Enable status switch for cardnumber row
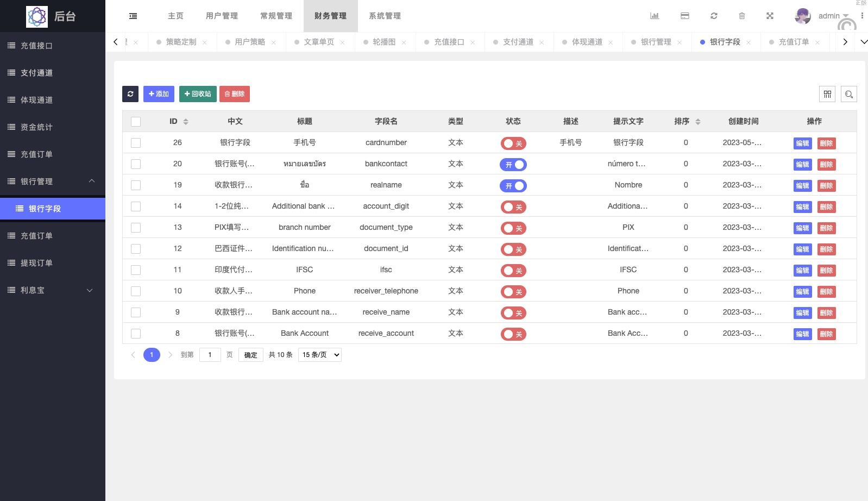 [x=513, y=143]
